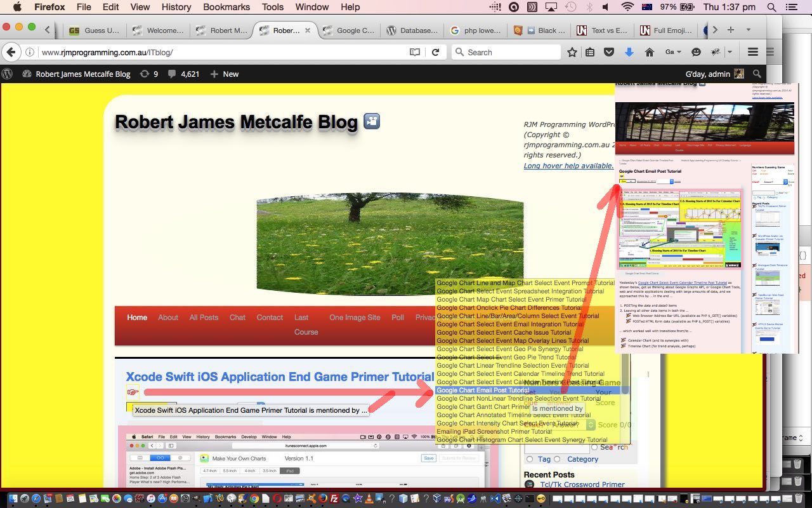Screen dimensions: 812x508
Task: Open the dropdown arrow next to the puzzle-piece icon
Action: click(x=730, y=52)
